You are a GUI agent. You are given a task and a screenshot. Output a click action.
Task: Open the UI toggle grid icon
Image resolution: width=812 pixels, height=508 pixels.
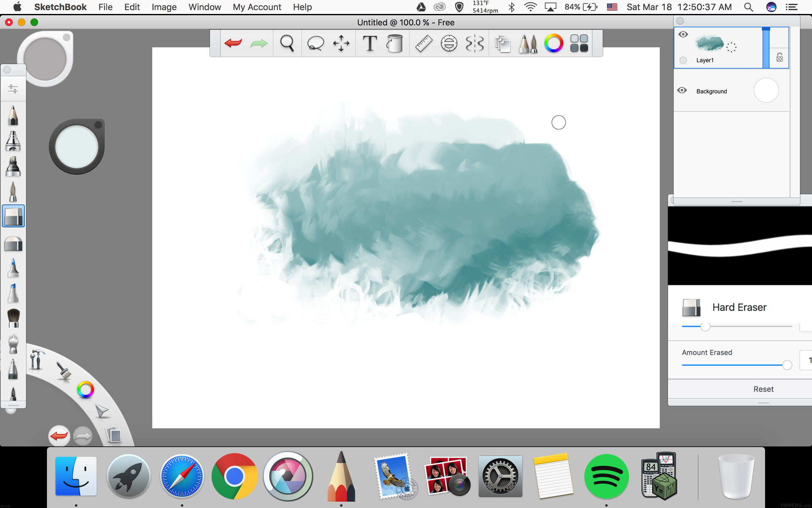[579, 43]
